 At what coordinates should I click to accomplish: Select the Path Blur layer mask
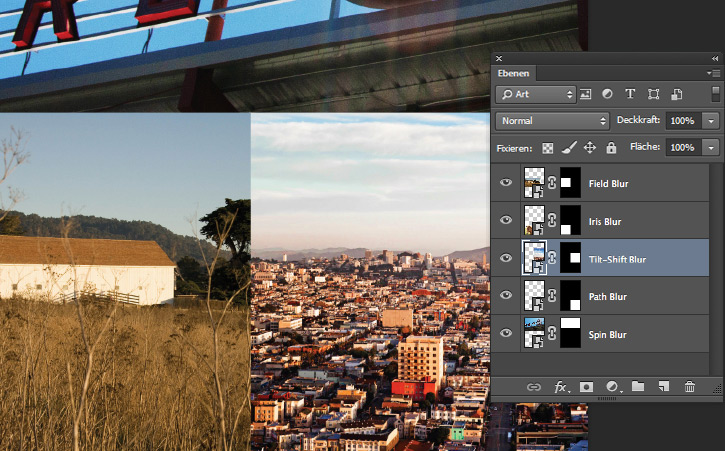tap(571, 295)
